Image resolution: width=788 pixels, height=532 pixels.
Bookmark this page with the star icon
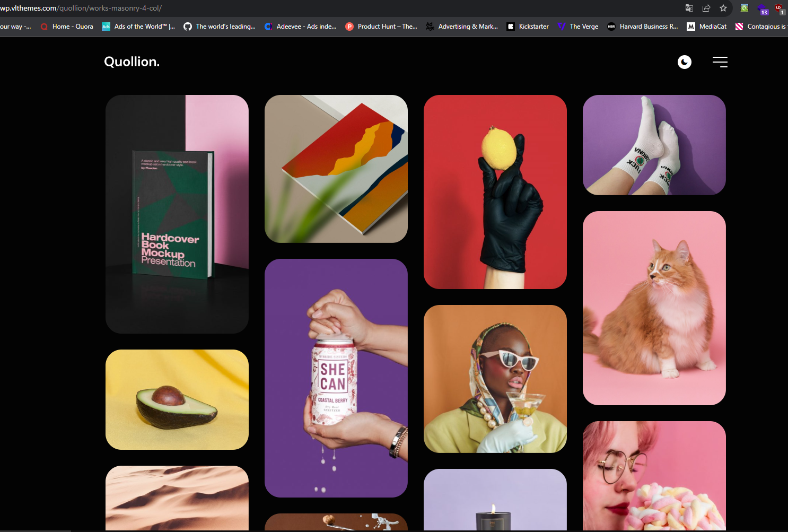[x=723, y=8]
